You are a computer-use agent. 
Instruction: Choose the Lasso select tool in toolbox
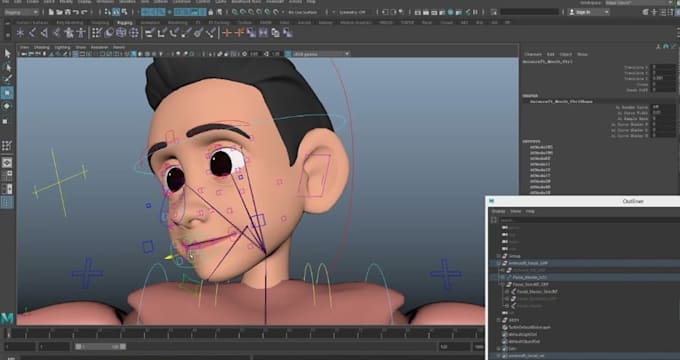7,67
